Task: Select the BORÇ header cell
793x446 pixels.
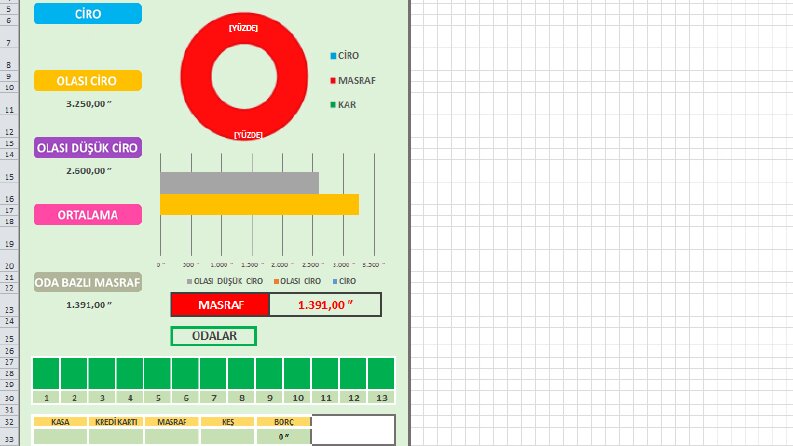Action: (284, 422)
